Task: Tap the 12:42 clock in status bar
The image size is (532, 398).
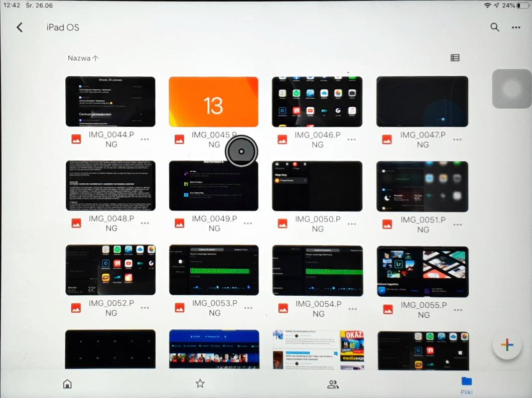Action: point(12,6)
